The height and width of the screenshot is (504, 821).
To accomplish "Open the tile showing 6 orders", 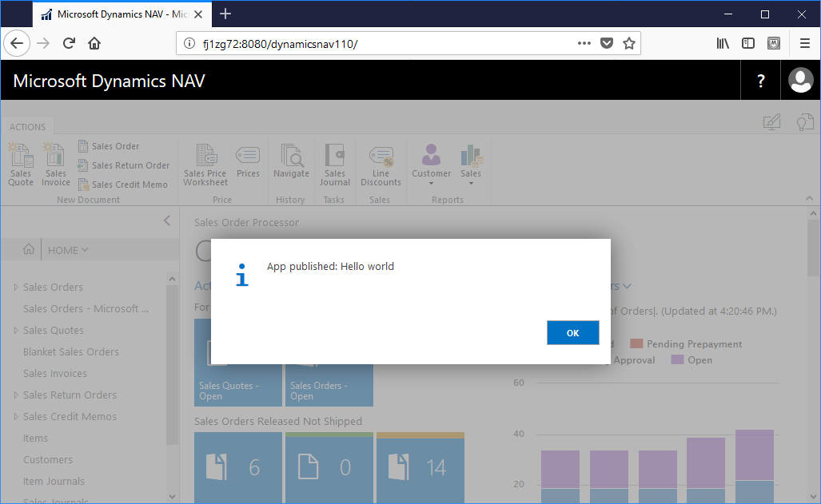I will tap(238, 468).
